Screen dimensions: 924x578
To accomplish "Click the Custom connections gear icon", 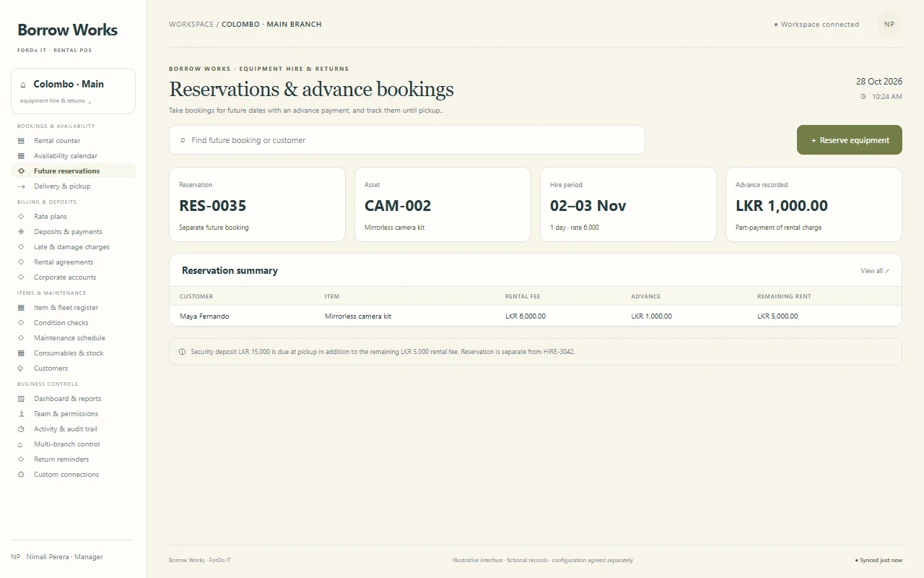I will pos(21,475).
